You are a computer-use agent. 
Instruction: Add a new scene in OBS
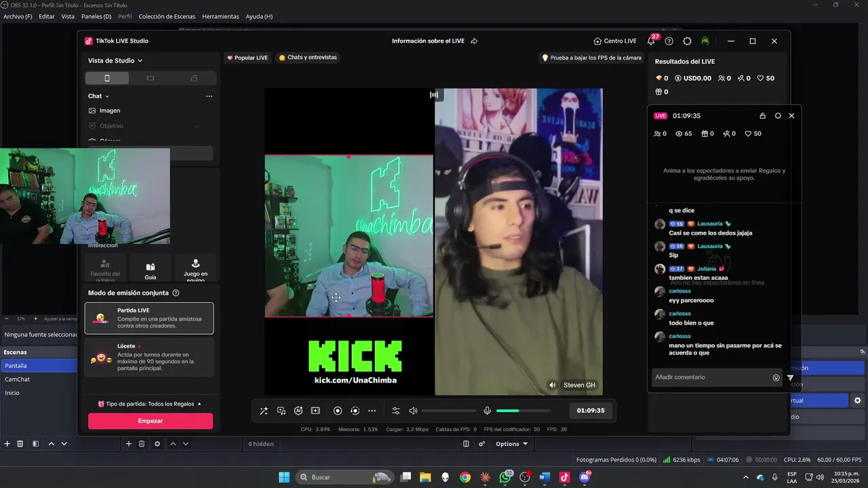[7, 444]
